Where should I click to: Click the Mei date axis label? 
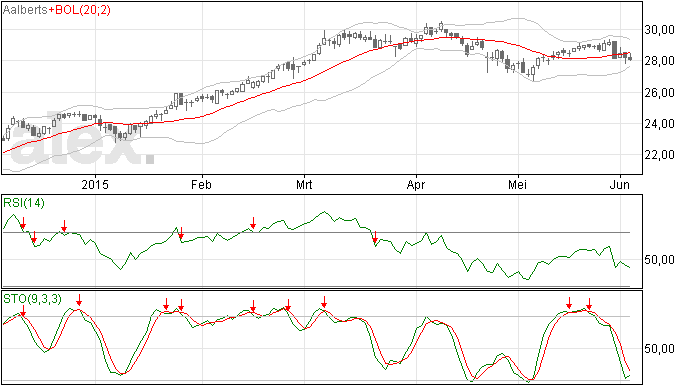518,184
